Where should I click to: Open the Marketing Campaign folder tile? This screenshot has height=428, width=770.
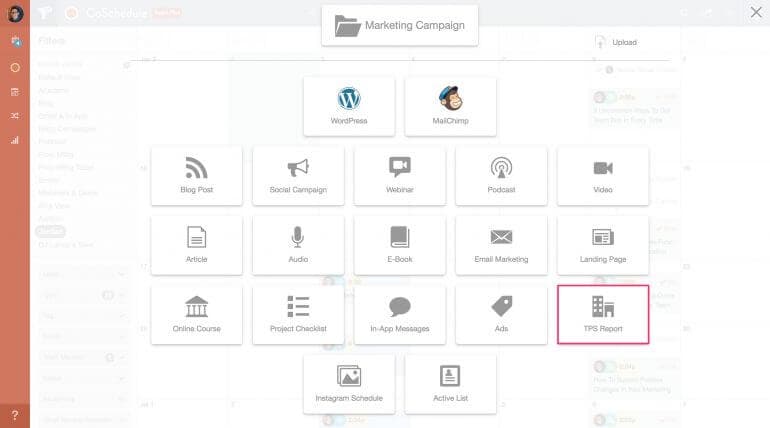click(x=399, y=25)
